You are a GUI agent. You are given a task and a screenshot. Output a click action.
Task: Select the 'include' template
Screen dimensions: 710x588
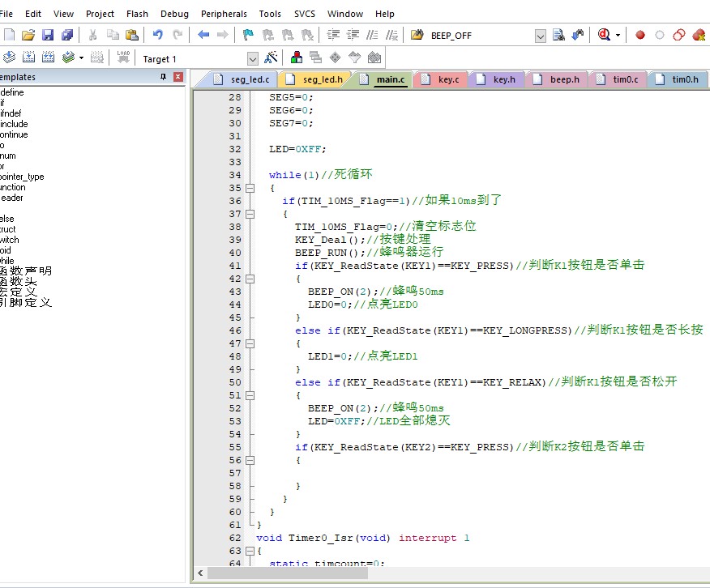pyautogui.click(x=14, y=124)
